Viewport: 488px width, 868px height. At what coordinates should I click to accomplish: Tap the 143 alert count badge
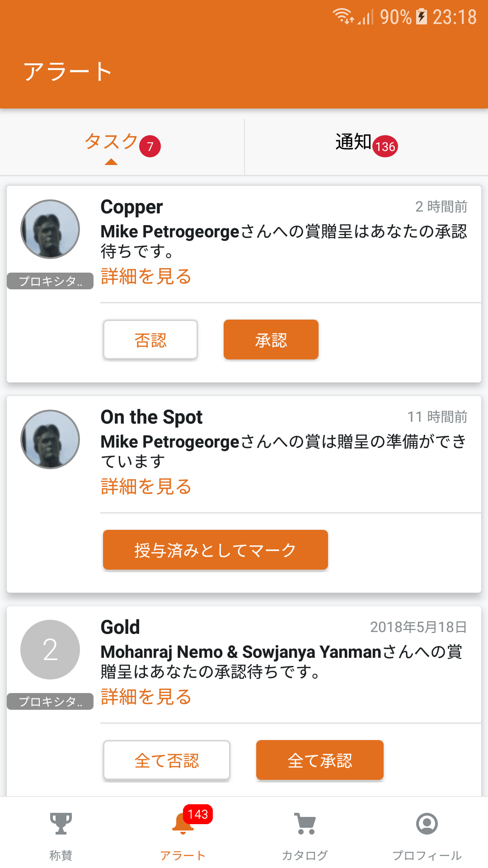pos(198,814)
